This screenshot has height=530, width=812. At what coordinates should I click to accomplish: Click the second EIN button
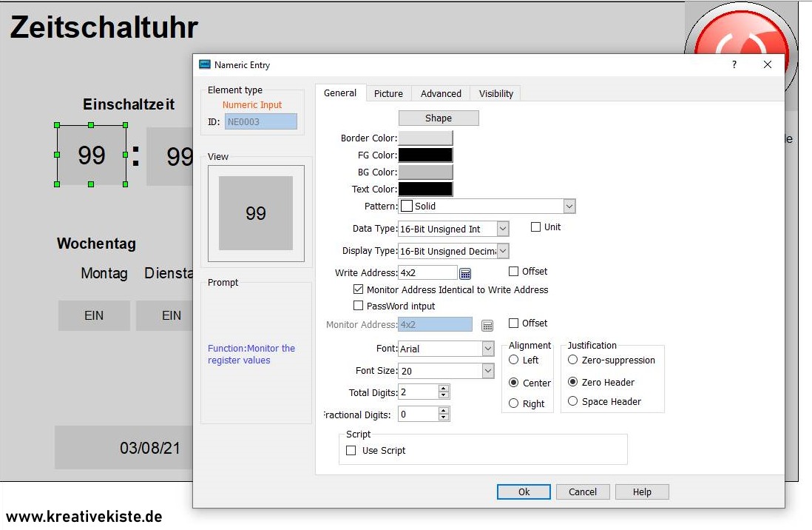(165, 315)
